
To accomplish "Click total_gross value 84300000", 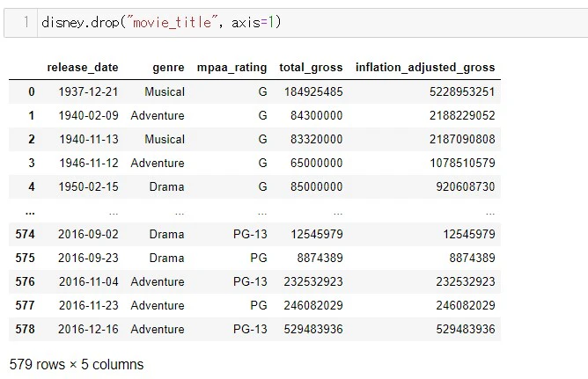I will [317, 115].
